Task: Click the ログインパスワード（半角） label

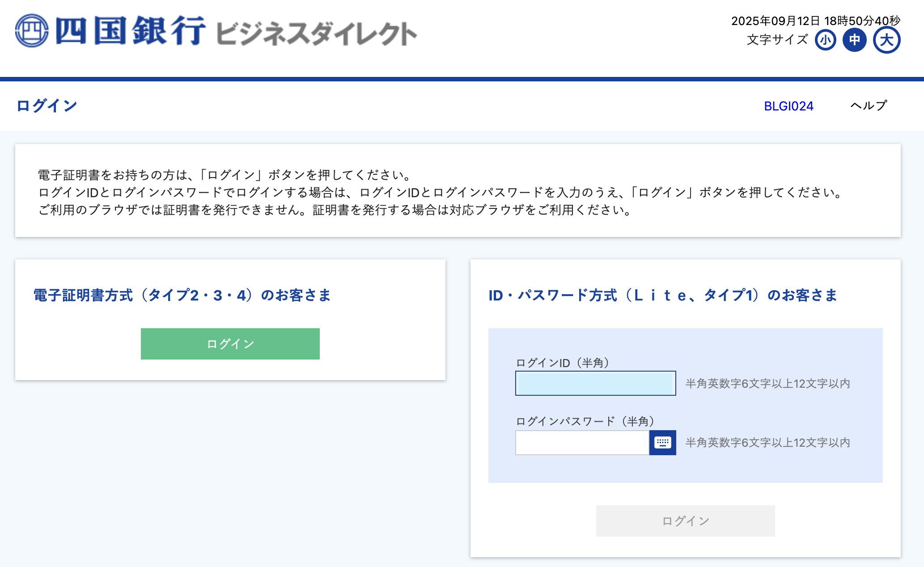Action: (585, 421)
